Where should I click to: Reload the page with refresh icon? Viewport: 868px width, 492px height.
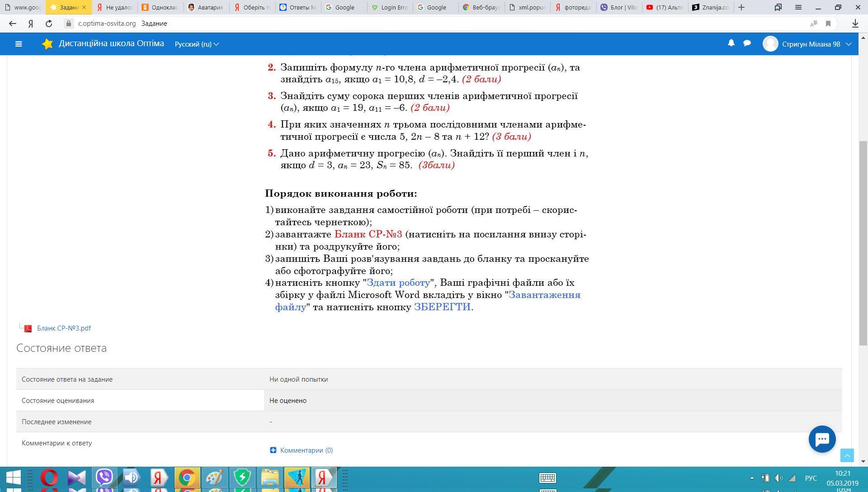49,24
